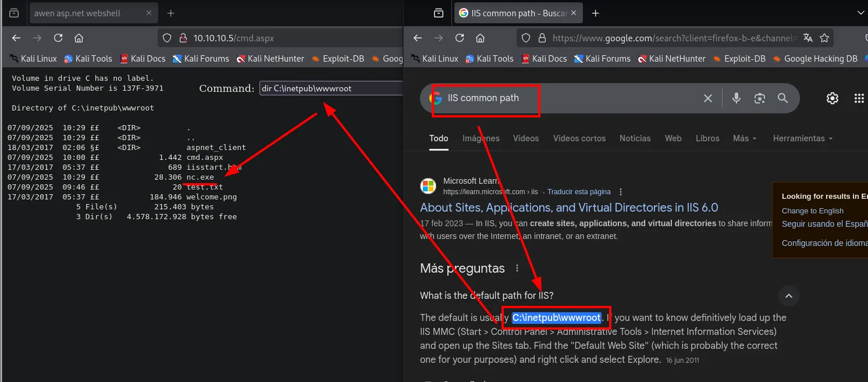This screenshot has width=868, height=382.
Task: Click the magnifier search button
Action: coord(782,98)
